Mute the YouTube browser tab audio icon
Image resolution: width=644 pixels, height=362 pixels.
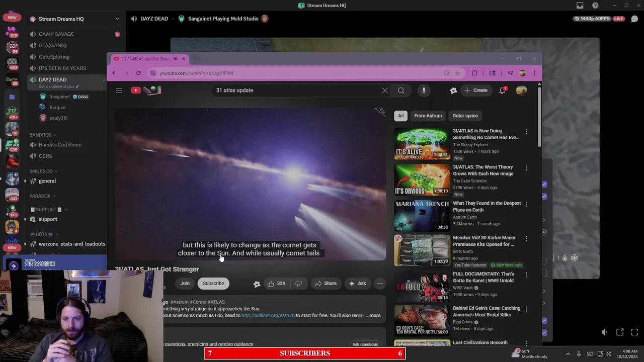tap(175, 59)
